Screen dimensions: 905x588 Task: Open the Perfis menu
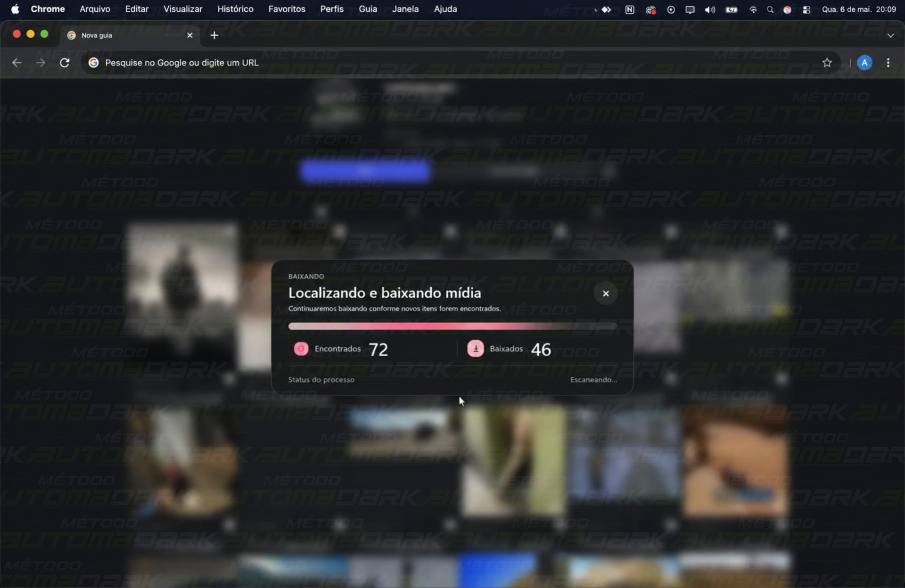click(332, 9)
